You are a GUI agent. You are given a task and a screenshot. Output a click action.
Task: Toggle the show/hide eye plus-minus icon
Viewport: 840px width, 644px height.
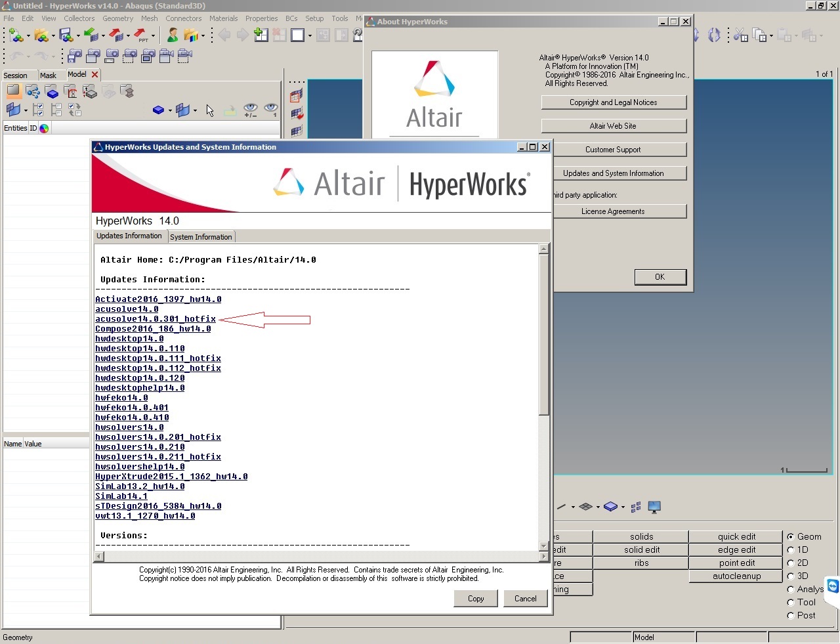[x=250, y=110]
